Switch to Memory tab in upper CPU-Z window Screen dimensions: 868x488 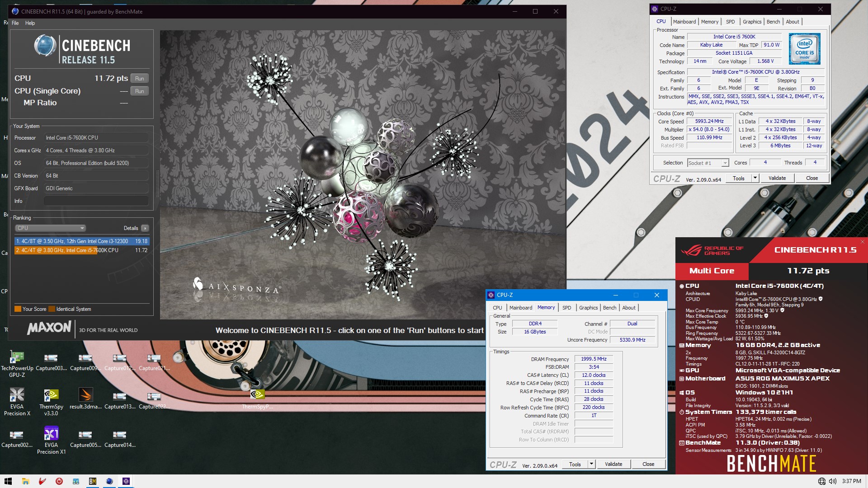[x=710, y=22]
